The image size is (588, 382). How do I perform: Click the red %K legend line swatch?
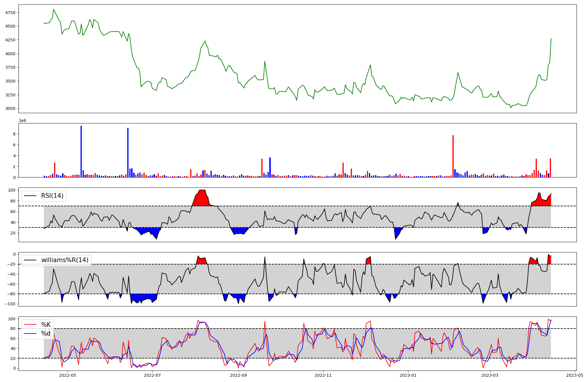pos(30,325)
